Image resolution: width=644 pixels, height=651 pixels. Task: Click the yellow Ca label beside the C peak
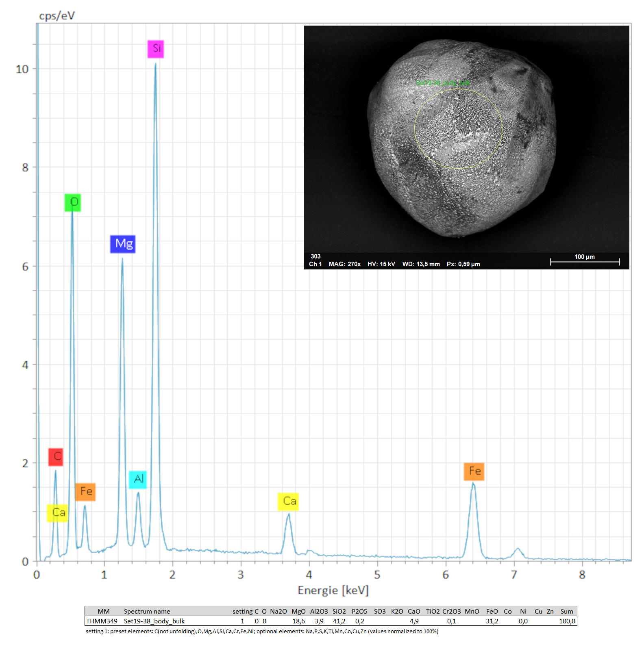pyautogui.click(x=57, y=513)
